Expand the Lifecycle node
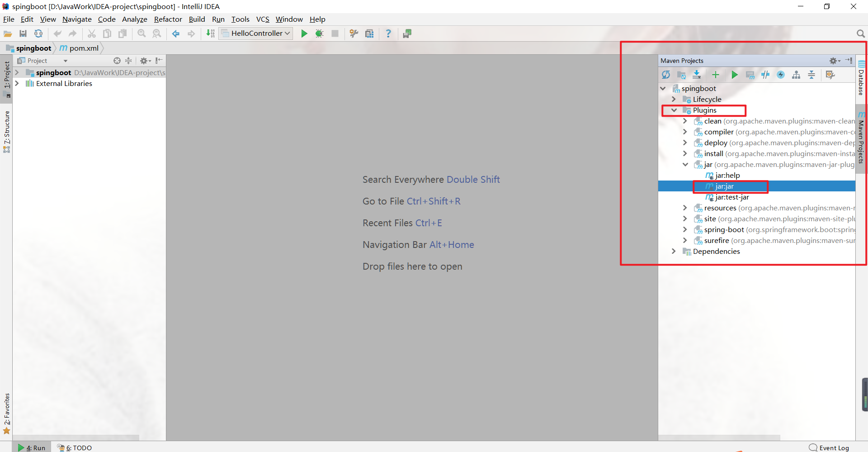868x452 pixels. [x=674, y=99]
